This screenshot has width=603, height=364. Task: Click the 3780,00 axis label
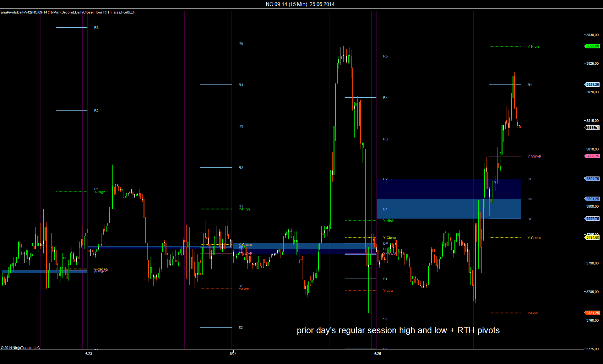pos(592,320)
